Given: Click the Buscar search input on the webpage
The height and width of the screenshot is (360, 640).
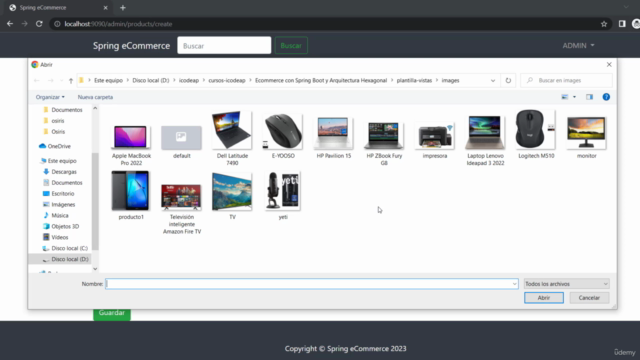Looking at the screenshot, I should (224, 46).
